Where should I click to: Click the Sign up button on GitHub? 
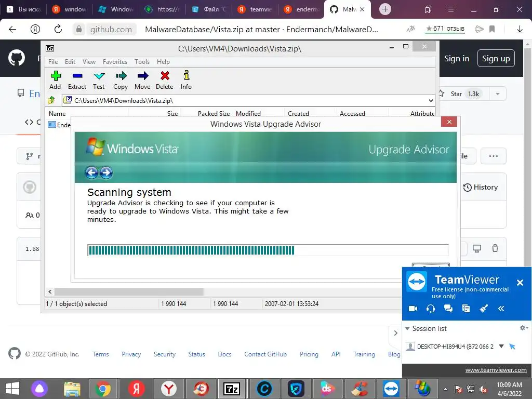(496, 58)
